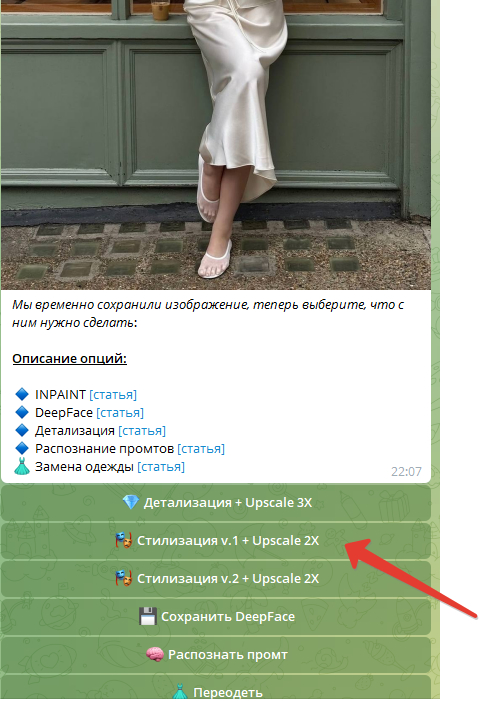Click the underlined Описание опций heading
This screenshot has height=701, width=479.
tap(70, 359)
